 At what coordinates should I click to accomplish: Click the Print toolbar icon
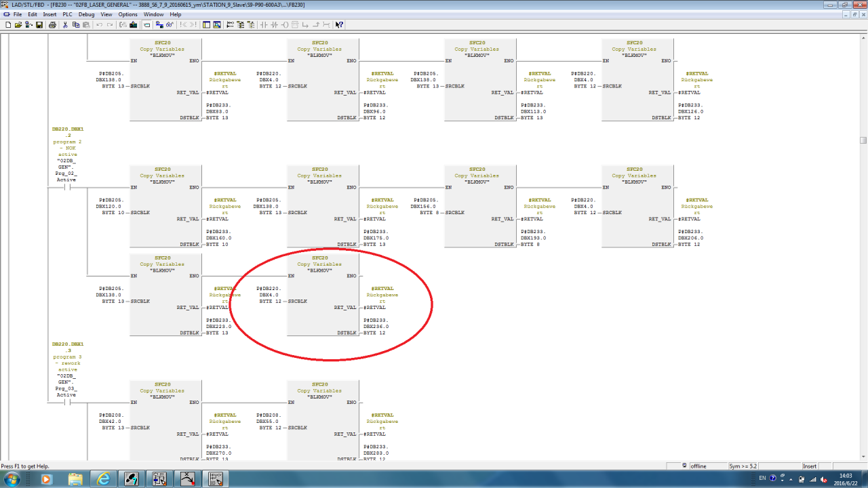point(52,25)
